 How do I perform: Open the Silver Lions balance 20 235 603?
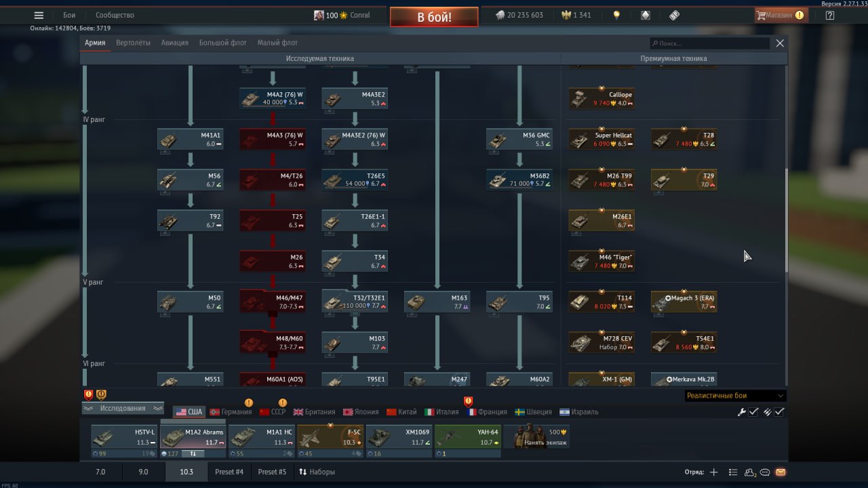519,15
